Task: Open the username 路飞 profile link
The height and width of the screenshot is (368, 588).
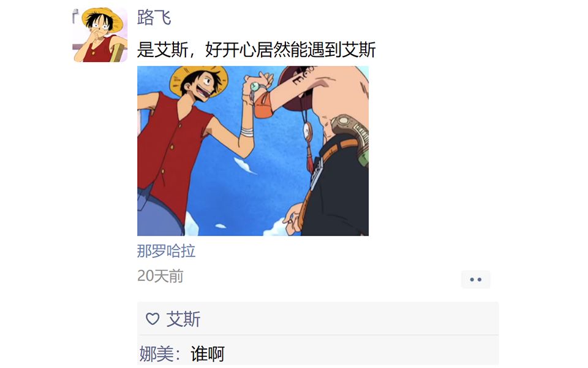Action: click(154, 18)
